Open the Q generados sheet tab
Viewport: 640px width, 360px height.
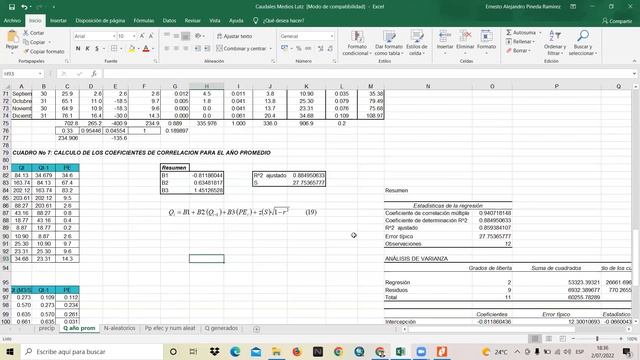pyautogui.click(x=221, y=328)
